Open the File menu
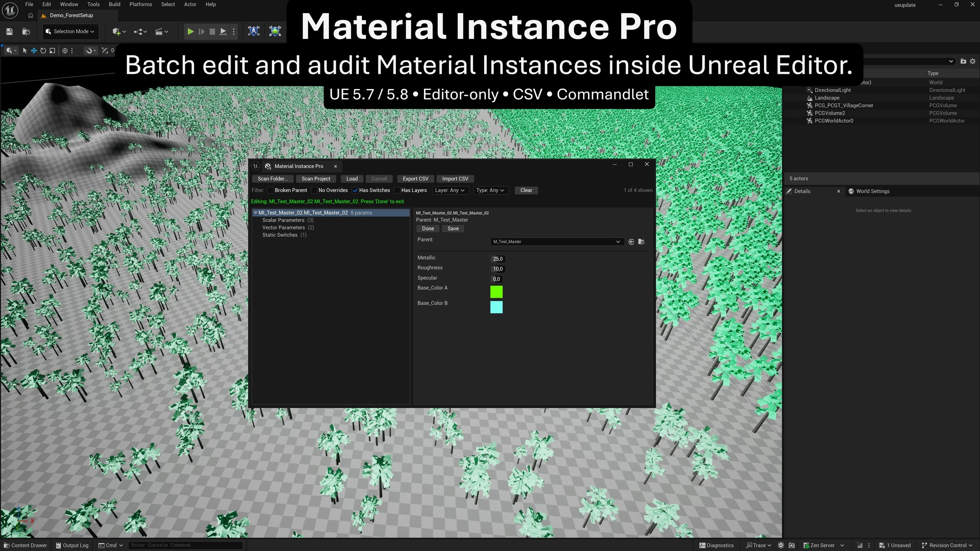Image resolution: width=980 pixels, height=551 pixels. [29, 4]
